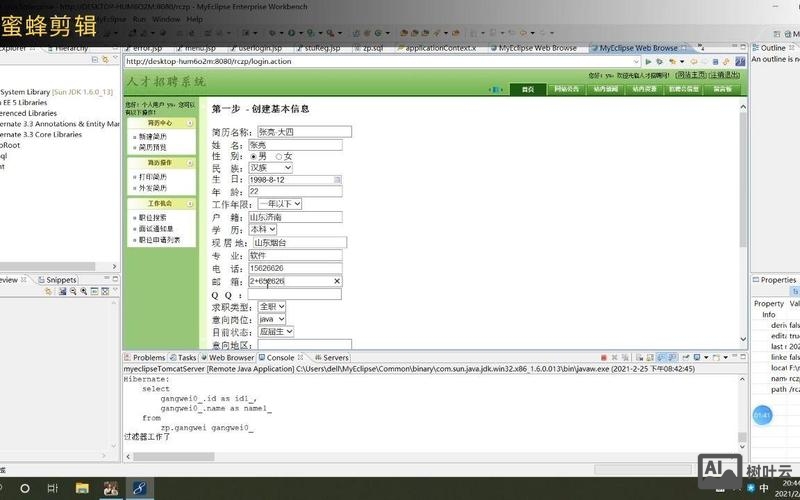The width and height of the screenshot is (800, 500).
Task: Click into the 姓名 input field
Action: pos(295,145)
